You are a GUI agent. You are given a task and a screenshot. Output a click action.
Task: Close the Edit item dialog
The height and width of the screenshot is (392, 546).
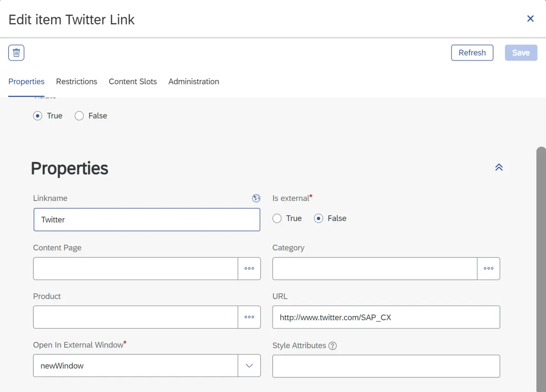point(530,19)
